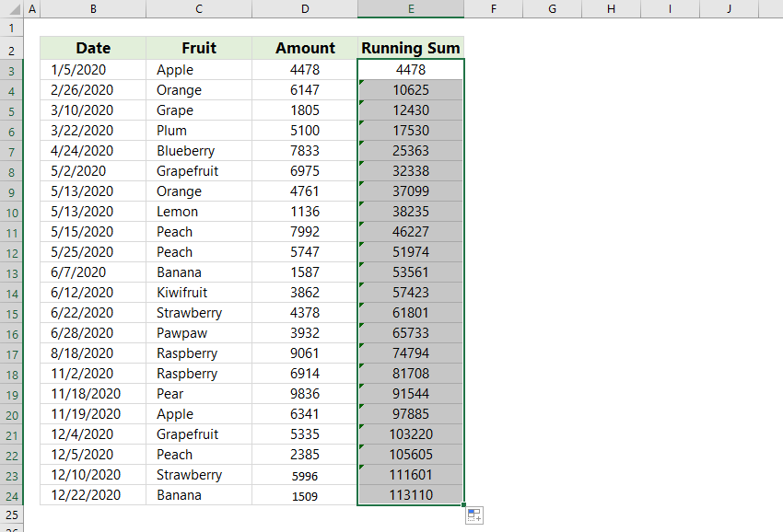Select the cell containing Kiwifruit
This screenshot has height=532, width=783.
(x=198, y=292)
